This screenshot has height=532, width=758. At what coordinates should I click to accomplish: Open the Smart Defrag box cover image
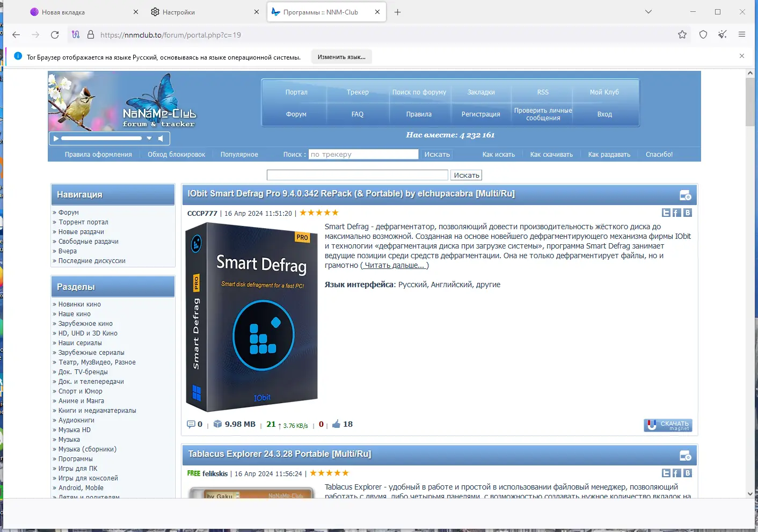251,317
